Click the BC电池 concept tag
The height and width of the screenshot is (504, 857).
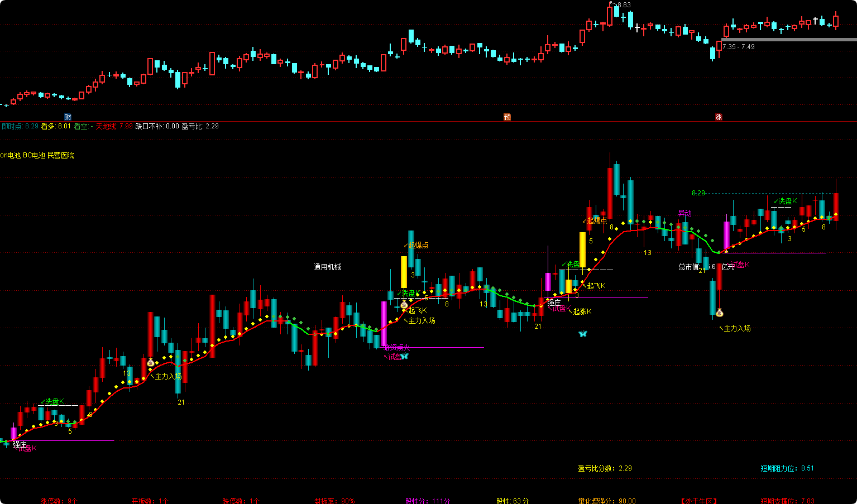point(34,155)
